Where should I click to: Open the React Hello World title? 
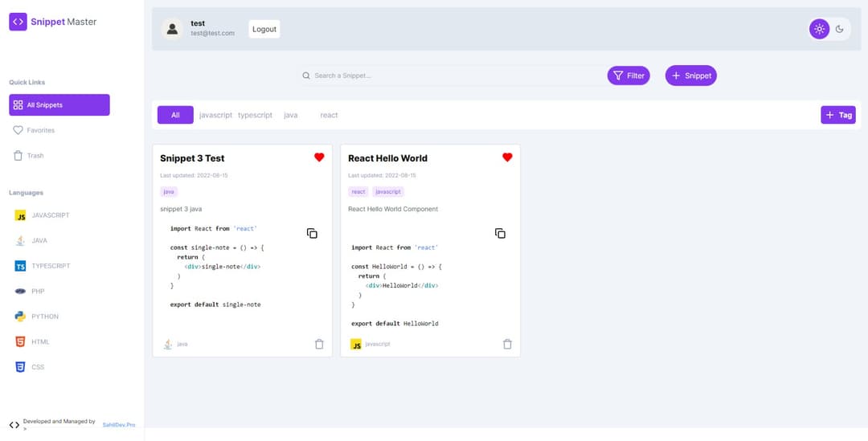coord(387,158)
